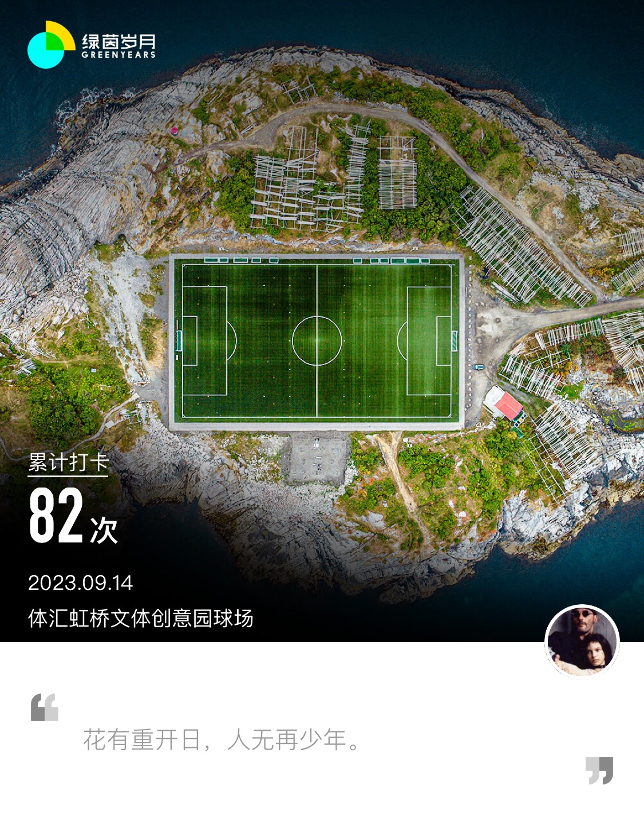The height and width of the screenshot is (836, 644).
Task: Tap the right goal on the pitch
Action: coord(455,340)
